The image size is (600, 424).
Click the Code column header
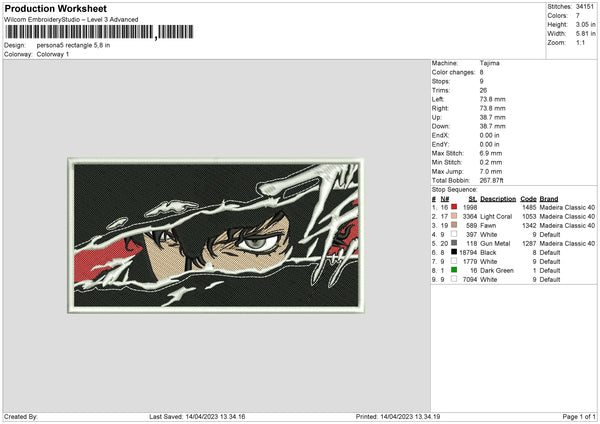[x=528, y=199]
